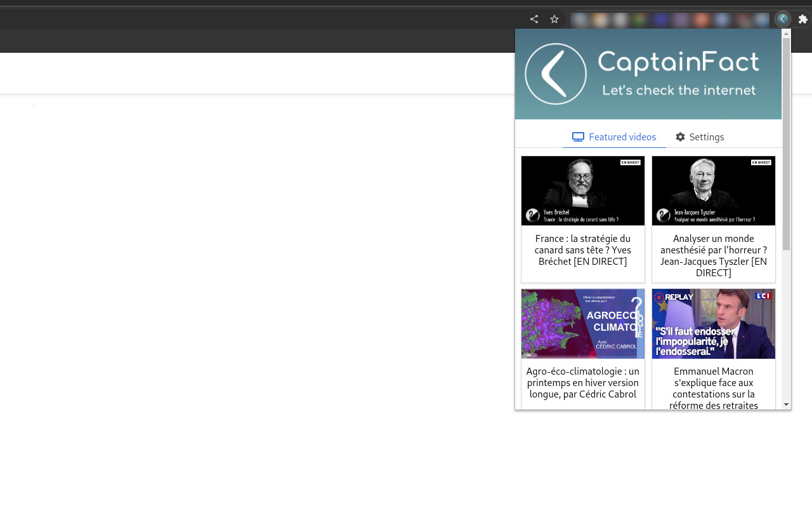Click the popup scrollbar down arrow

787,404
